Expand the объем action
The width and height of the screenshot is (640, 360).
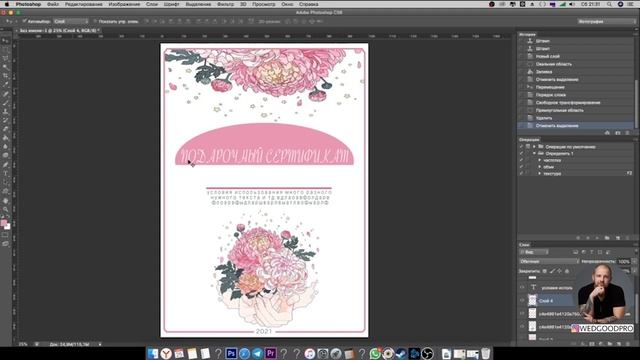(540, 167)
